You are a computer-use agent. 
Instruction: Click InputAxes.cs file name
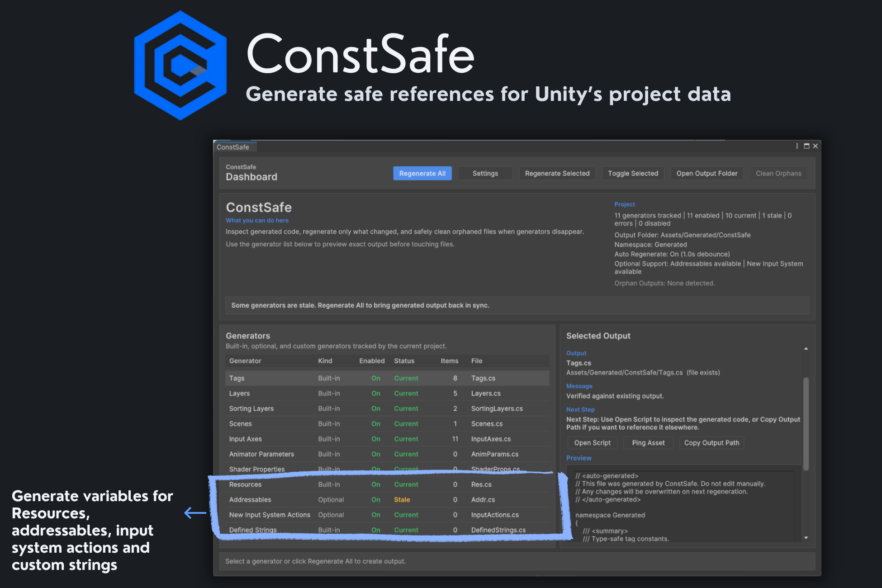[x=491, y=439]
